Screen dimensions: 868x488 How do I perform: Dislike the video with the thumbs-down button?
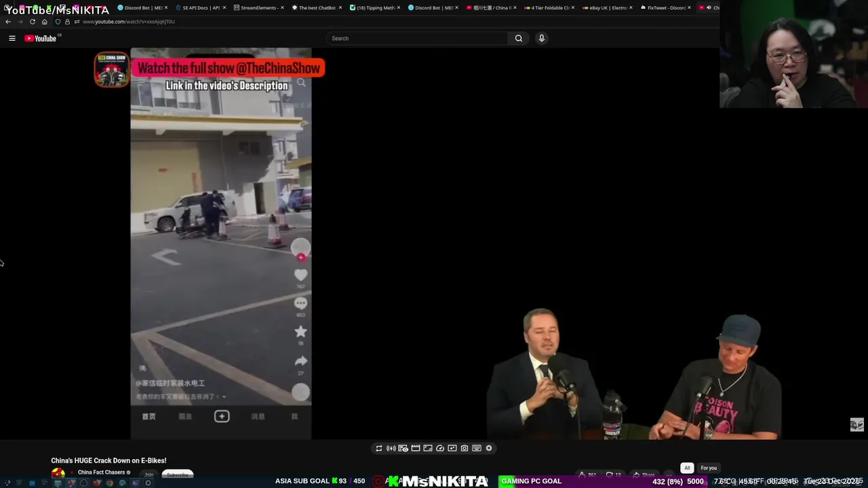[x=614, y=475]
